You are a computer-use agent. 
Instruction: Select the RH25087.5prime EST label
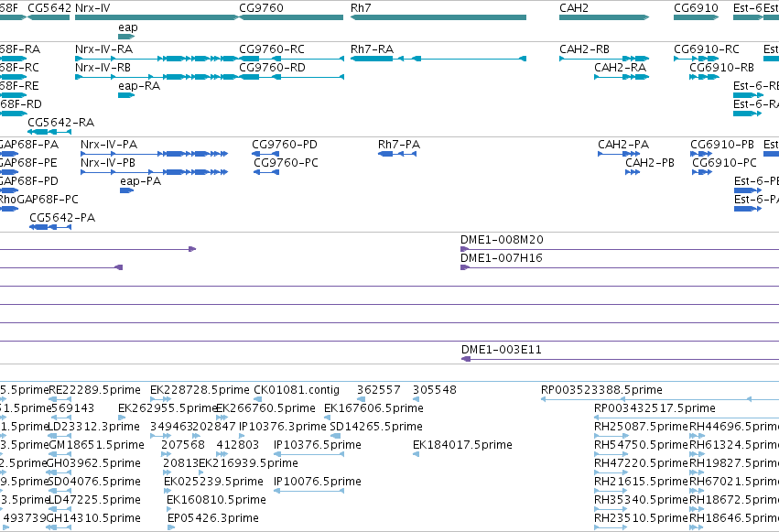(641, 427)
